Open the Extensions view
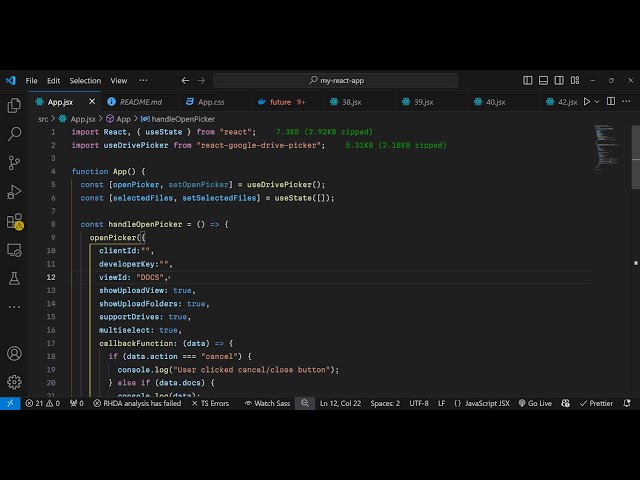 [x=14, y=220]
